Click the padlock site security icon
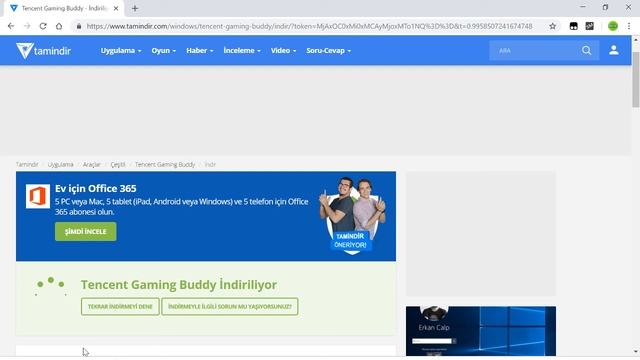The image size is (640, 360). point(79,26)
